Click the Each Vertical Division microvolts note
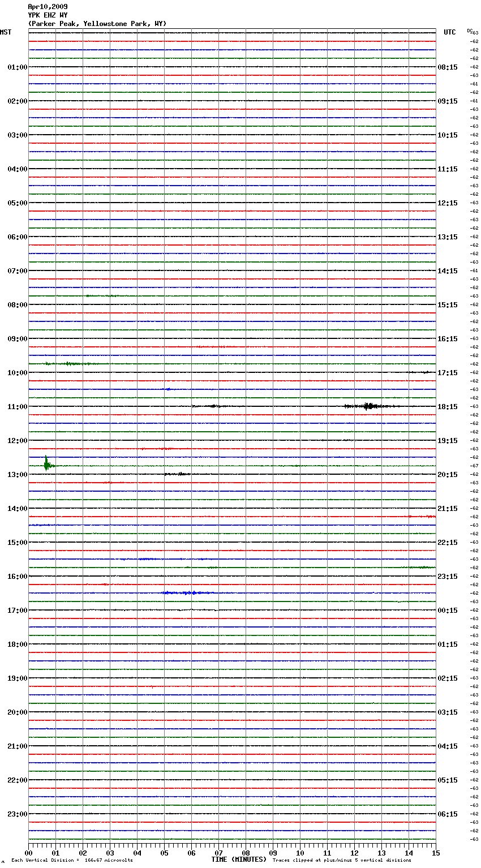Image resolution: width=481 pixels, height=868 pixels. pos(72,860)
